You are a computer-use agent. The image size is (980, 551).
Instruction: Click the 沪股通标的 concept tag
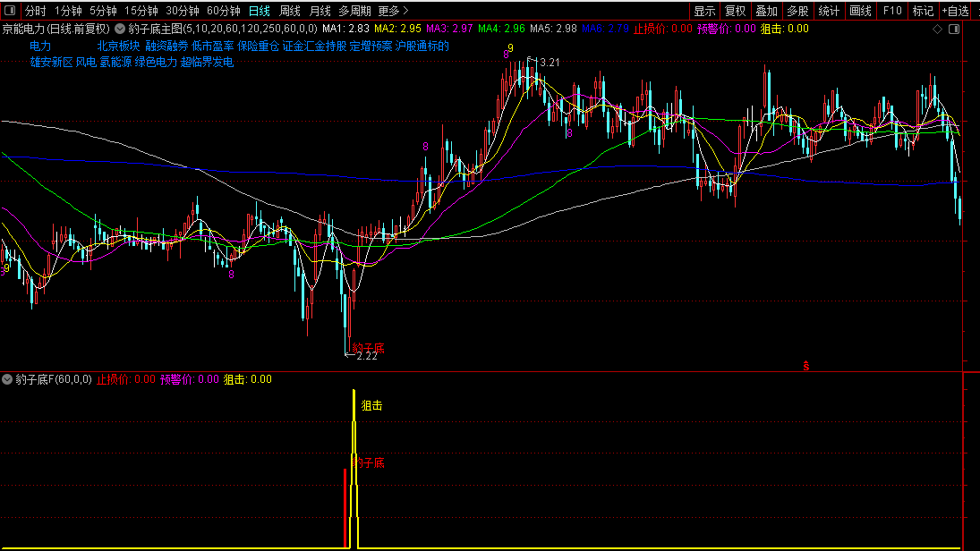[422, 46]
